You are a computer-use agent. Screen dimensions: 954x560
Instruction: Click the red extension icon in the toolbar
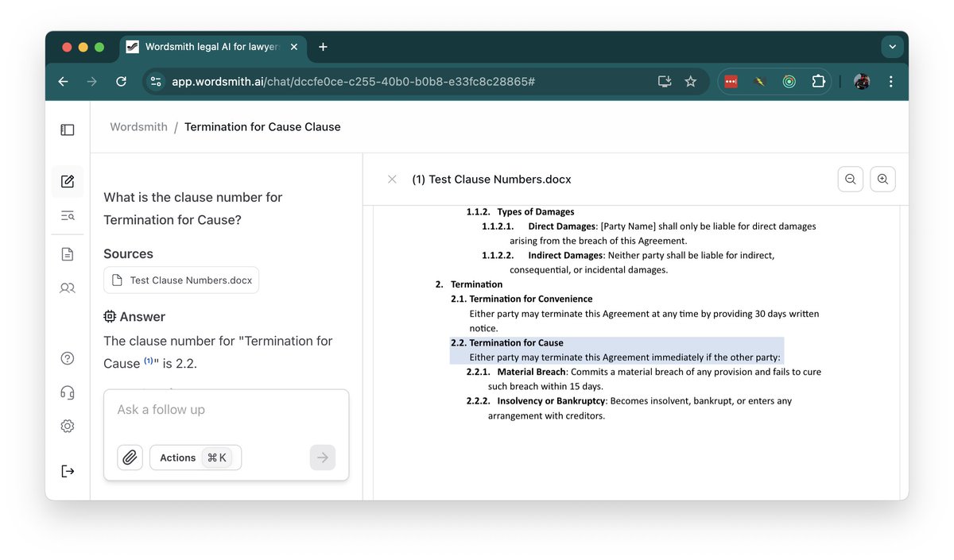[731, 81]
